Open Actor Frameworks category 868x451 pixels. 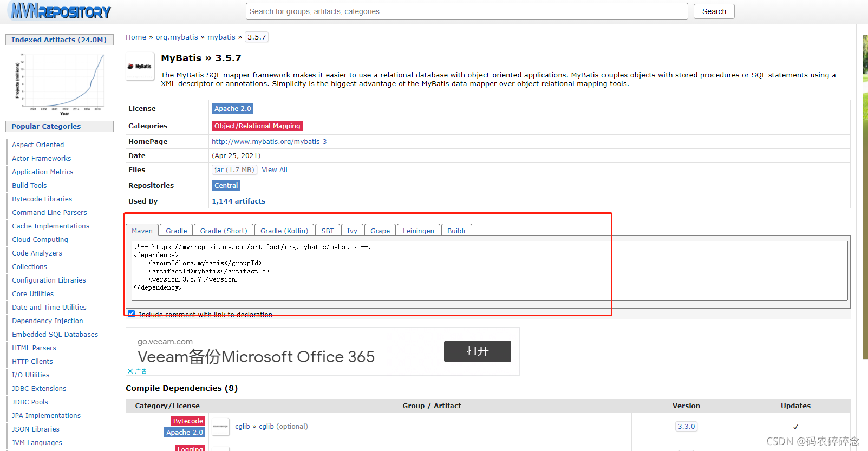[42, 158]
